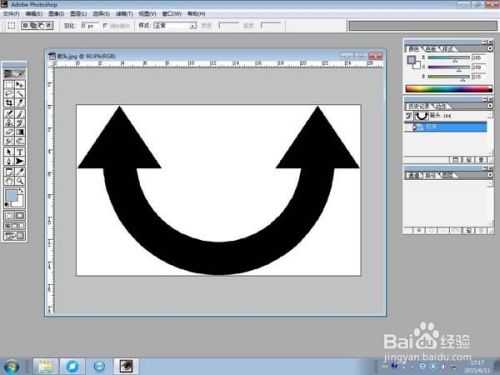500x375 pixels.
Task: Open the Layers panel flyout menu arrow
Action: (490, 175)
